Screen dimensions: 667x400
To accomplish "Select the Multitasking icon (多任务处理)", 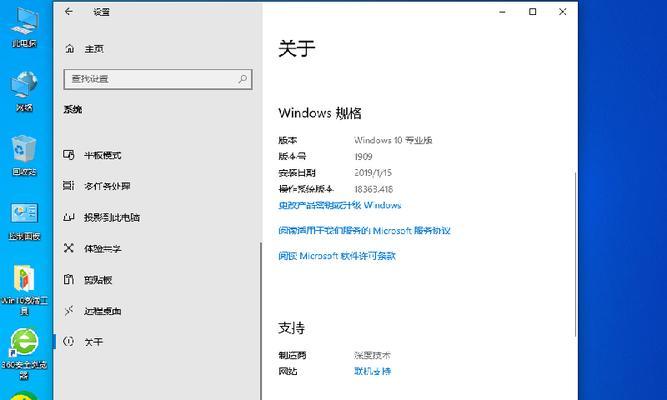I will 69,186.
